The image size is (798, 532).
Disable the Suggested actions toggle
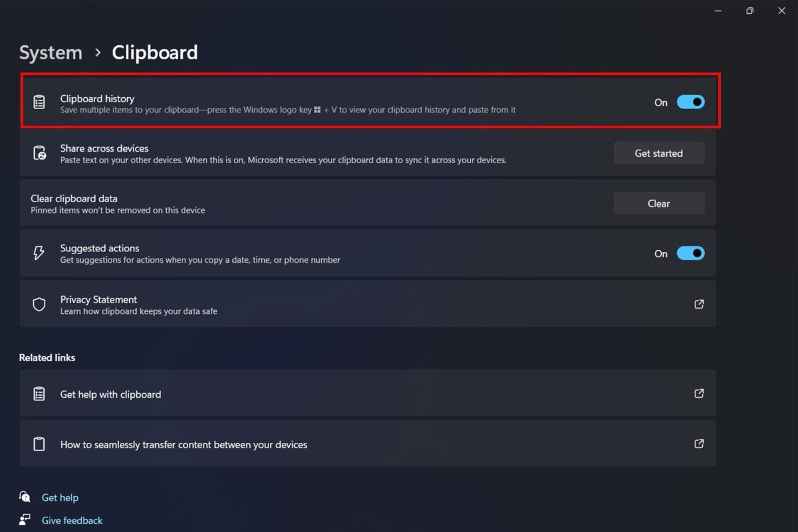pos(690,253)
